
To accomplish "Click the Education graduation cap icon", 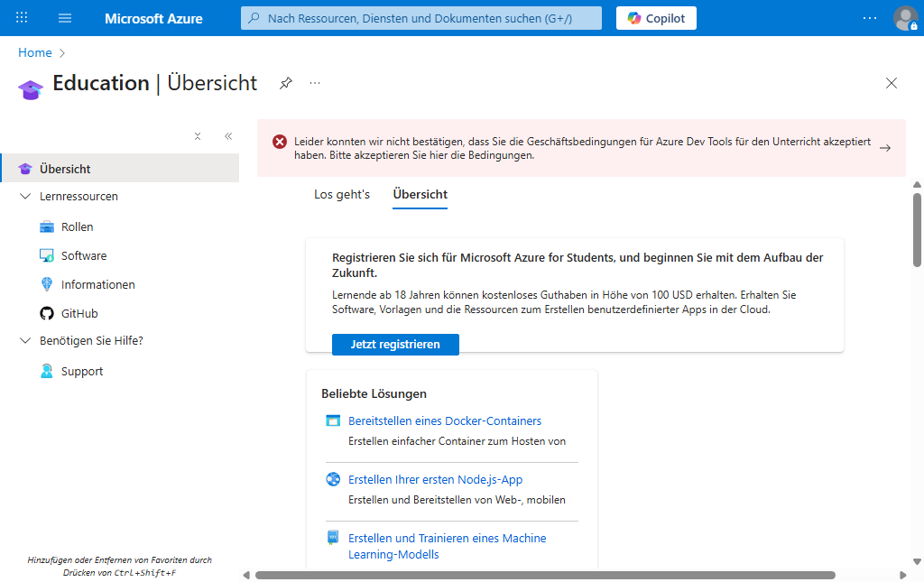I will [x=31, y=89].
